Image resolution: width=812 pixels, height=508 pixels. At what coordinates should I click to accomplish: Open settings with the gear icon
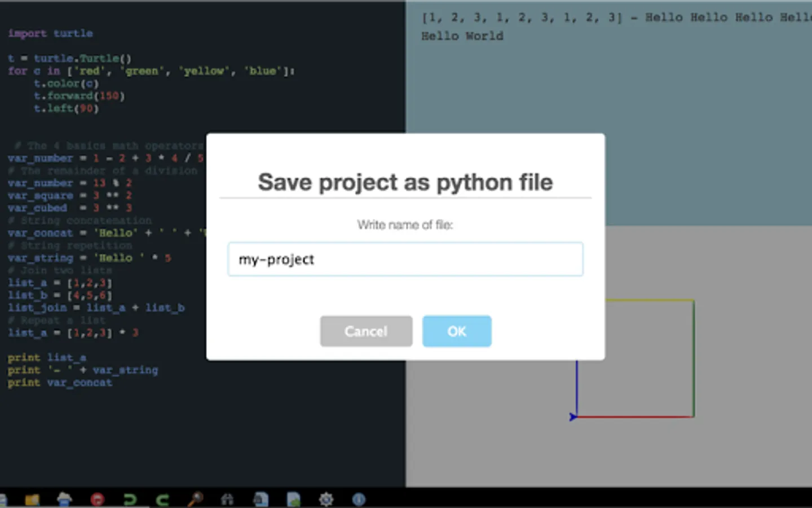(x=326, y=499)
